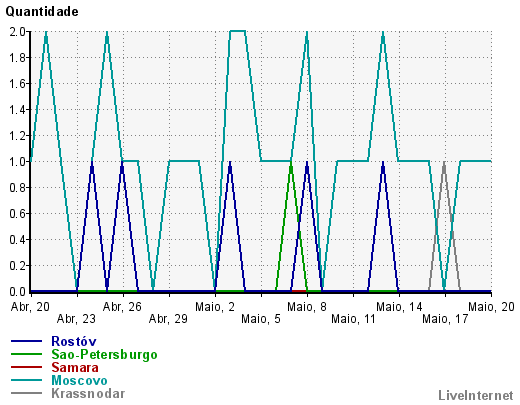Click the Maio, 14 date label
This screenshot has height=405, width=520.
(399, 307)
